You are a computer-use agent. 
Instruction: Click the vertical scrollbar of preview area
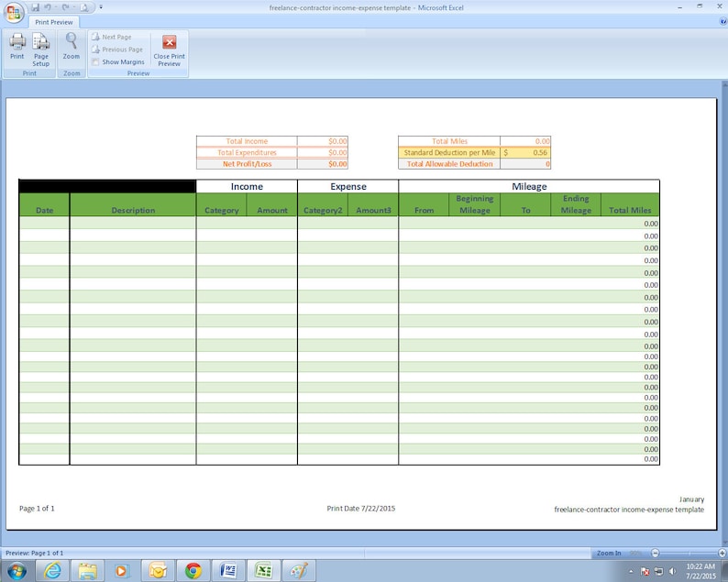coord(724,313)
